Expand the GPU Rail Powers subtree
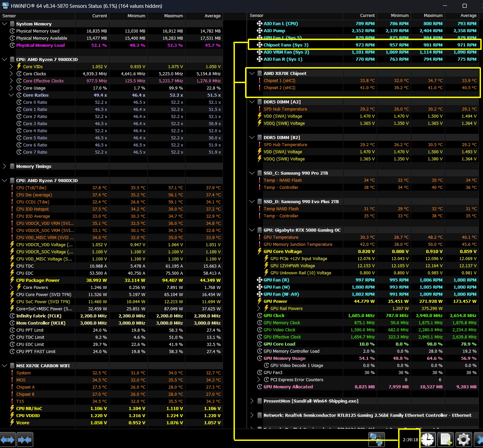 (258, 308)
